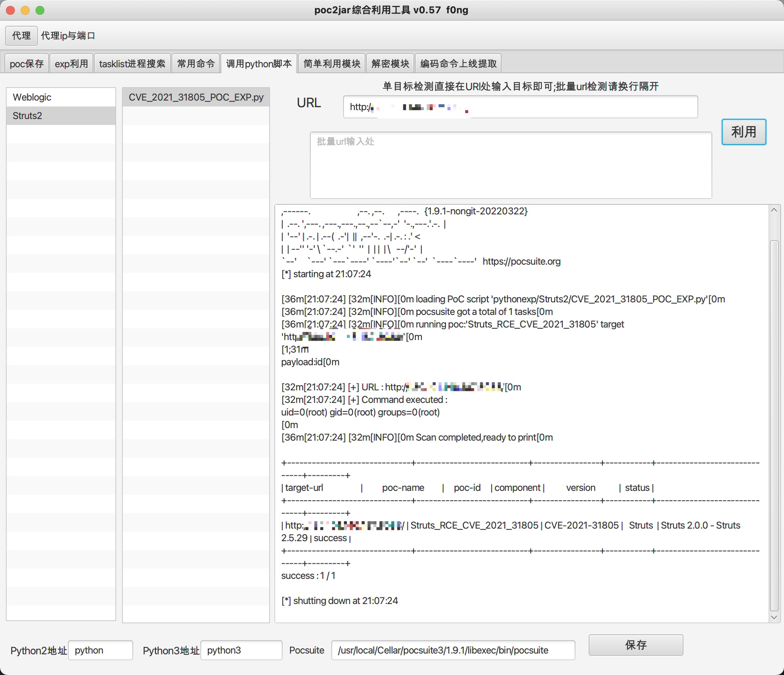Go to the 解密模块 tab
The height and width of the screenshot is (675, 784).
(x=390, y=64)
